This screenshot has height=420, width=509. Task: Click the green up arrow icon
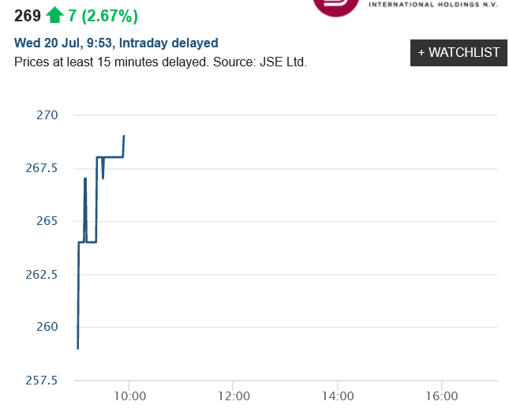pyautogui.click(x=54, y=14)
